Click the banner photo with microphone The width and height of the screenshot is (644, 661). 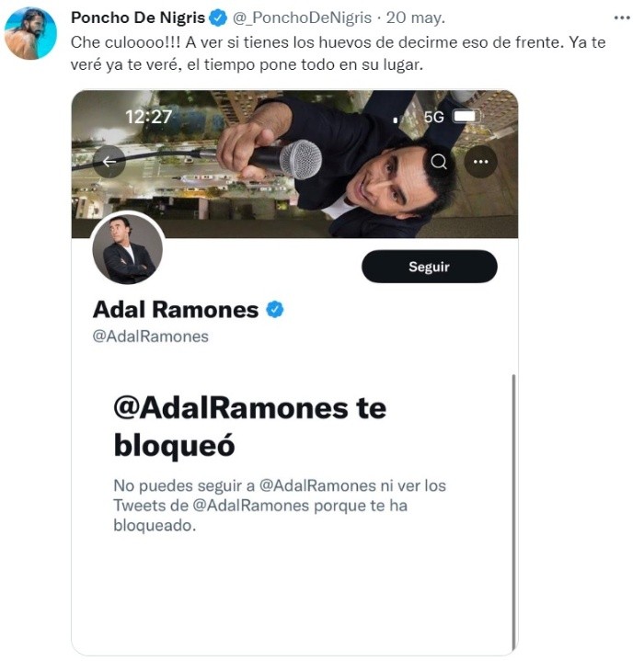pos(294,165)
